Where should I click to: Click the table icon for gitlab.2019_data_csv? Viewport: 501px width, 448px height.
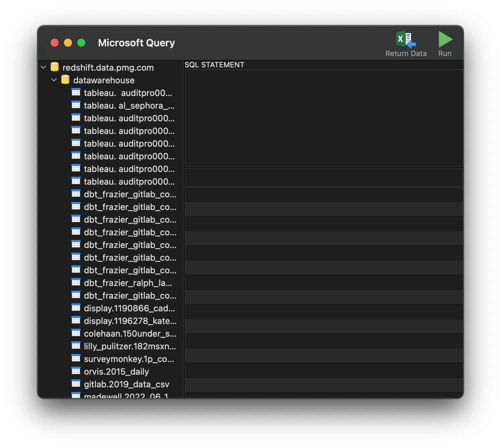click(76, 384)
